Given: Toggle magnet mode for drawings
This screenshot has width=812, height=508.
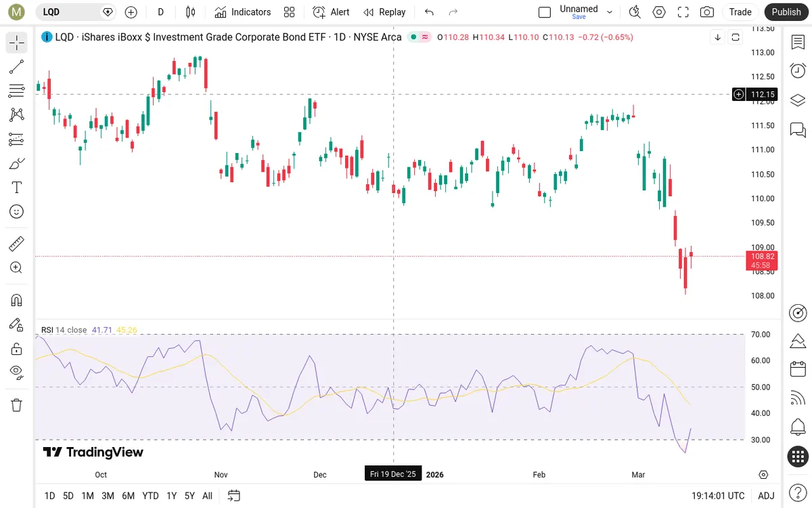Looking at the screenshot, I should (x=17, y=300).
